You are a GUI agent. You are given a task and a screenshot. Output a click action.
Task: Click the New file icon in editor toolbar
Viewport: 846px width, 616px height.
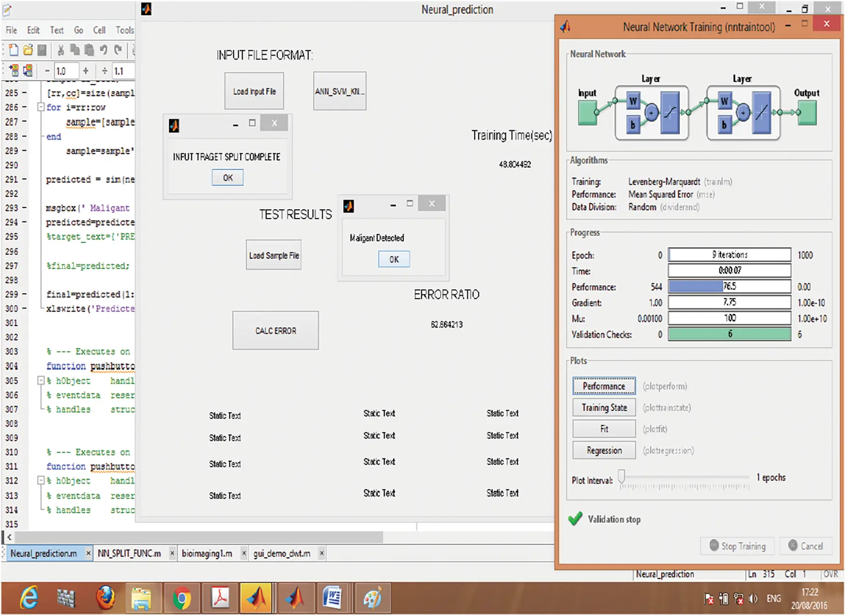(13, 50)
